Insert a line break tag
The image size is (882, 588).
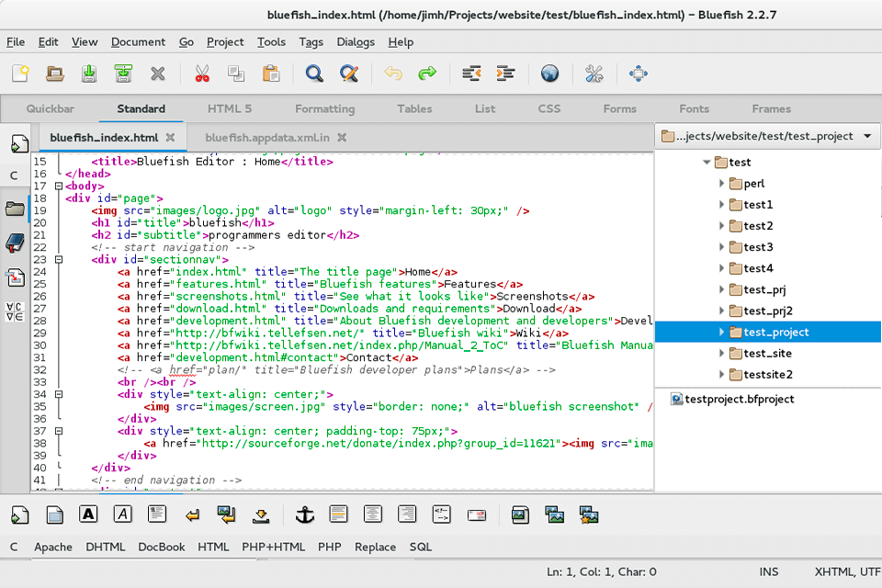pyautogui.click(x=192, y=514)
